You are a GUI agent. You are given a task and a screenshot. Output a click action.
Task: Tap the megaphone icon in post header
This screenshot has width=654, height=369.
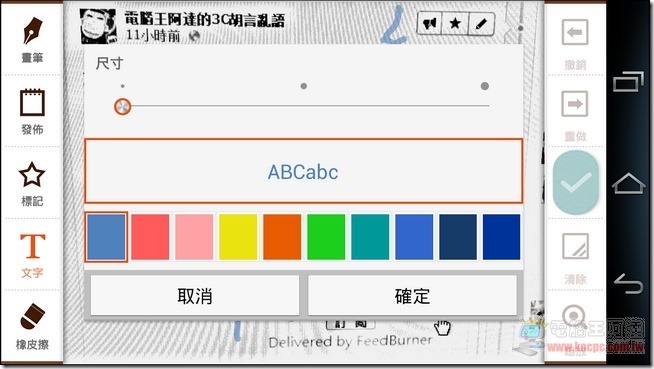(x=430, y=23)
